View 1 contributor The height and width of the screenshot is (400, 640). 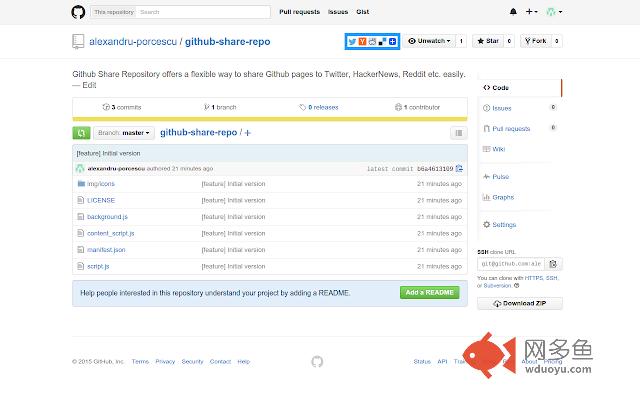coord(418,107)
